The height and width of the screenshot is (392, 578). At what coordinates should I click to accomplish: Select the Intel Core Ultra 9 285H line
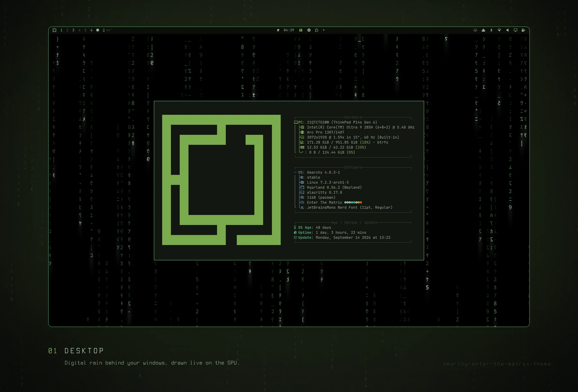point(357,127)
